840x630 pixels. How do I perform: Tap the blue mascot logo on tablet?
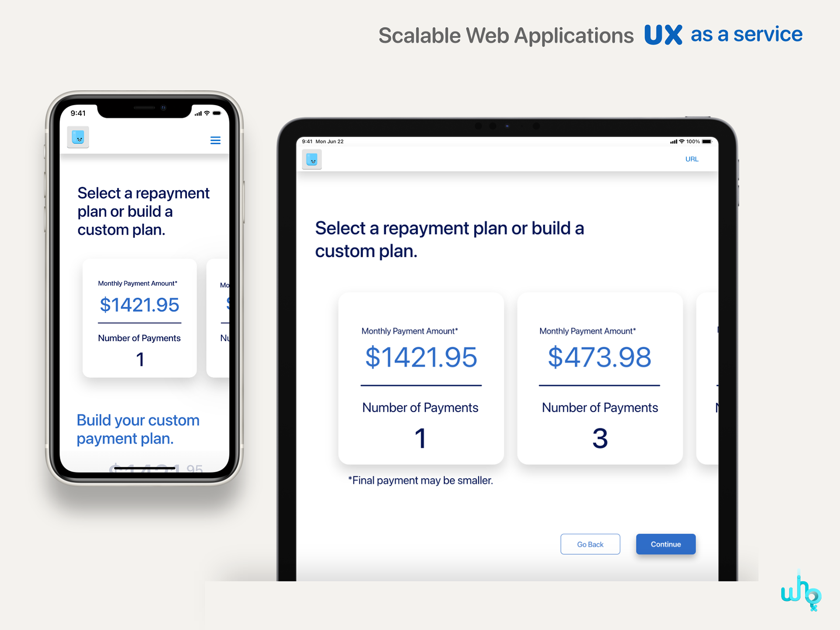(x=312, y=160)
